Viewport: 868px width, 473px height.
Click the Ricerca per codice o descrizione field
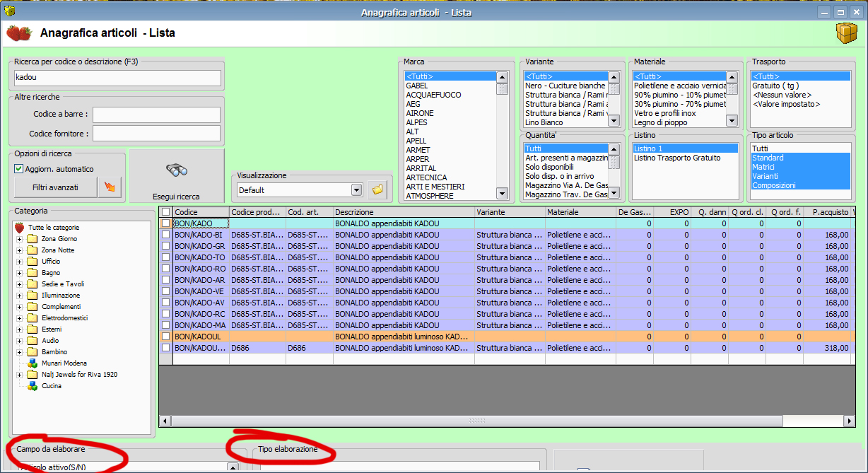point(117,78)
